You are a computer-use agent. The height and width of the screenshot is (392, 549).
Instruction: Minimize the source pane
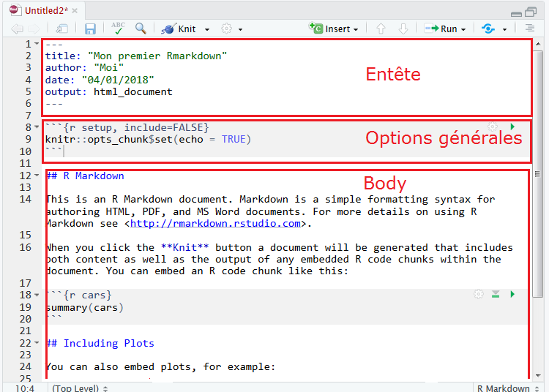(516, 14)
